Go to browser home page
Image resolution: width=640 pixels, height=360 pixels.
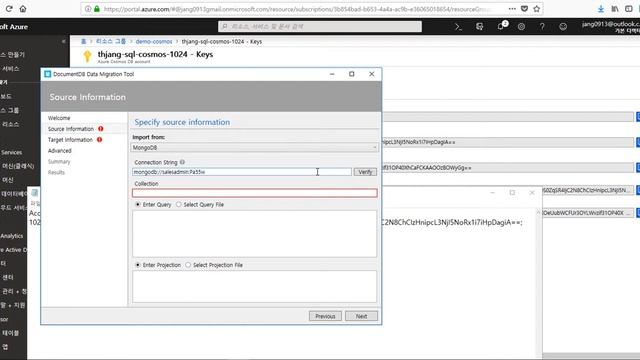(23, 9)
